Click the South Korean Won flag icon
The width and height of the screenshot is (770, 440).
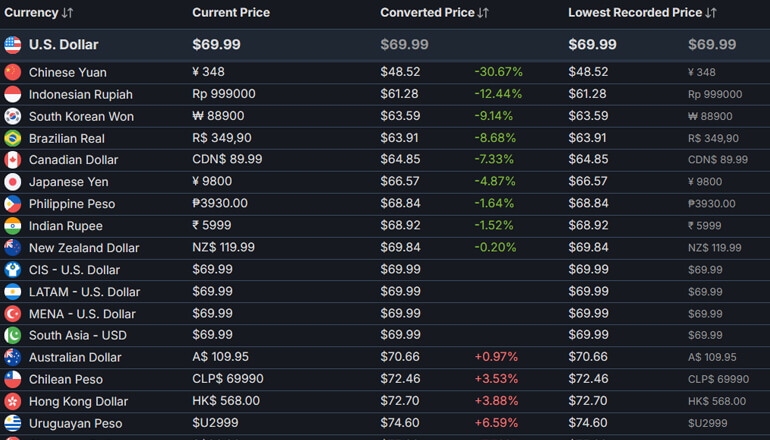(x=12, y=116)
